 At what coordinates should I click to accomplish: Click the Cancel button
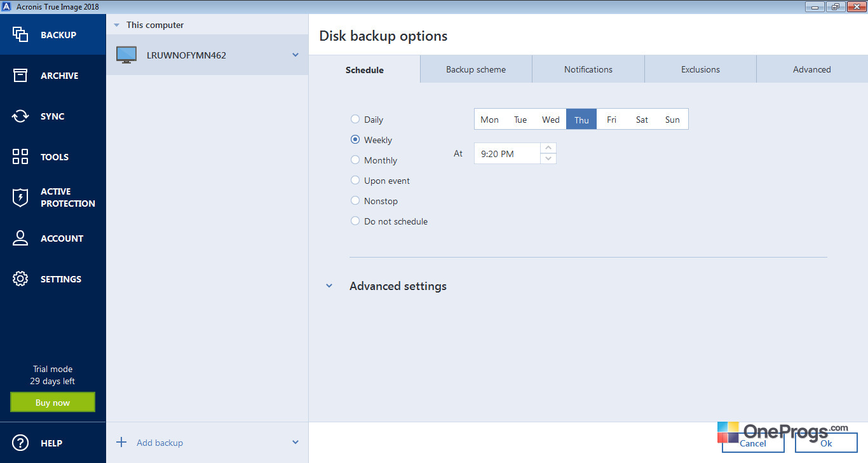(753, 443)
